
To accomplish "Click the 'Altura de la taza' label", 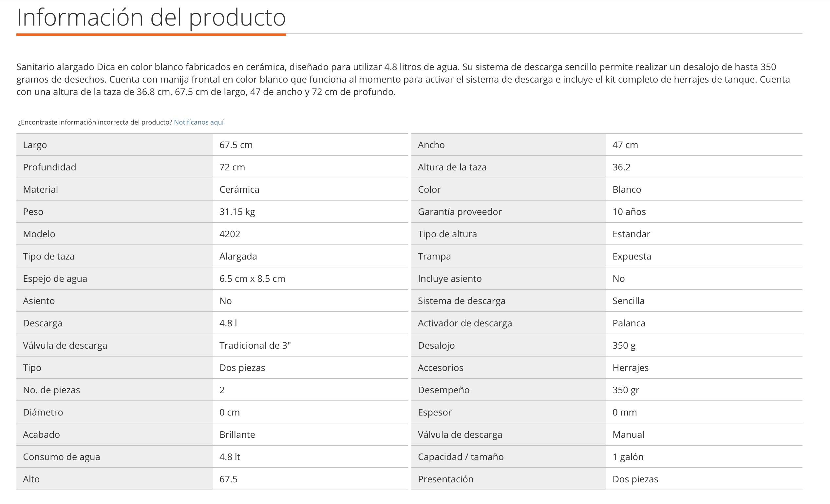I will [x=452, y=167].
